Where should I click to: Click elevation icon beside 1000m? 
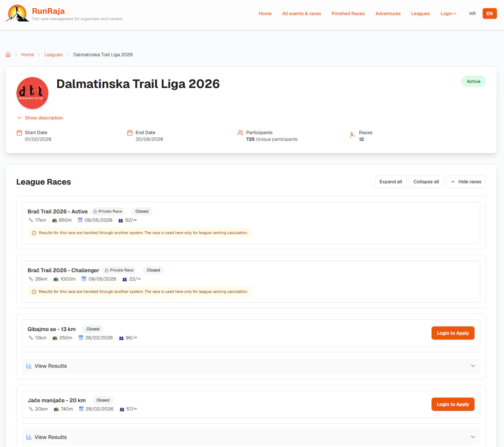coord(56,279)
